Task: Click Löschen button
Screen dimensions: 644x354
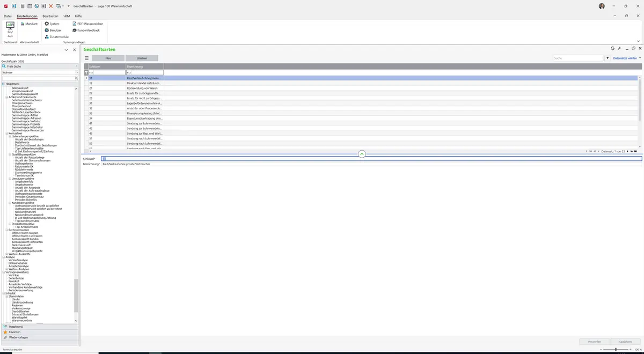Action: tap(142, 58)
